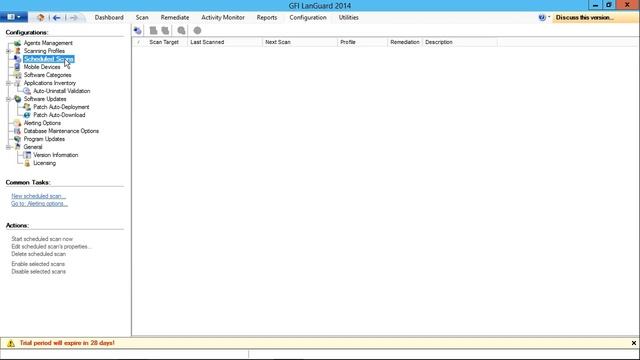The width and height of the screenshot is (640, 360).
Task: Click Start scheduled scan now
Action: coord(42,239)
